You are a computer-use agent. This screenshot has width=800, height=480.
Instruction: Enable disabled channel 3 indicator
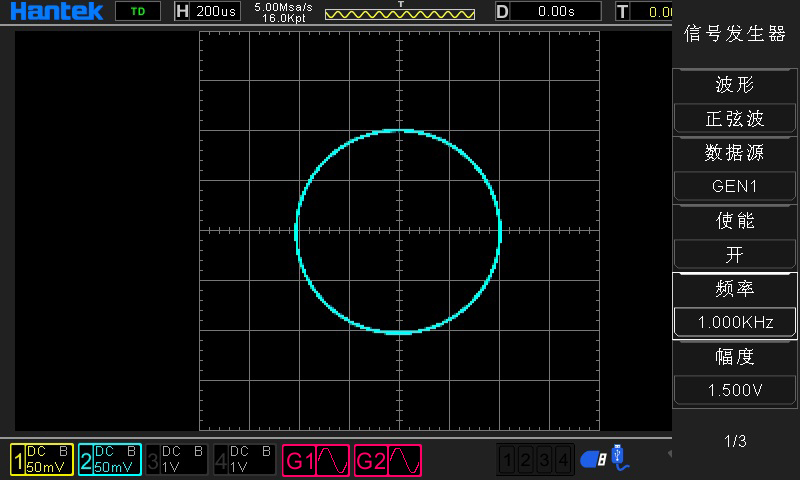point(177,460)
